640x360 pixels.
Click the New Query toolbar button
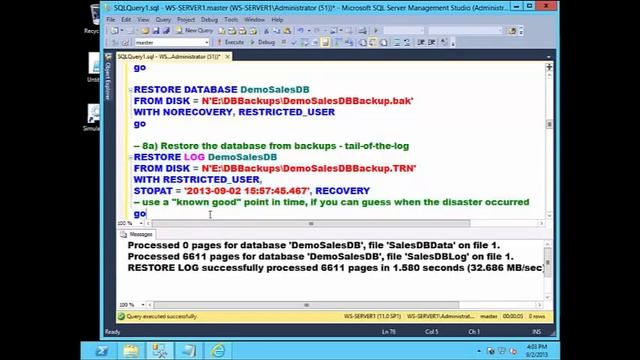(x=195, y=31)
